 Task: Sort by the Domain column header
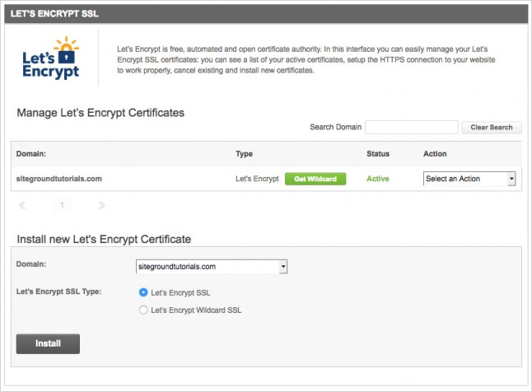point(31,154)
